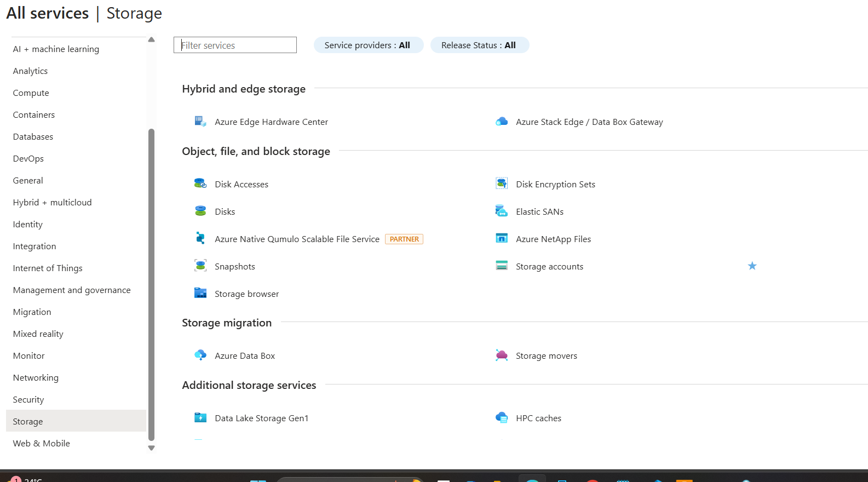Open the Release Status filter dropdown
868x482 pixels.
[480, 45]
